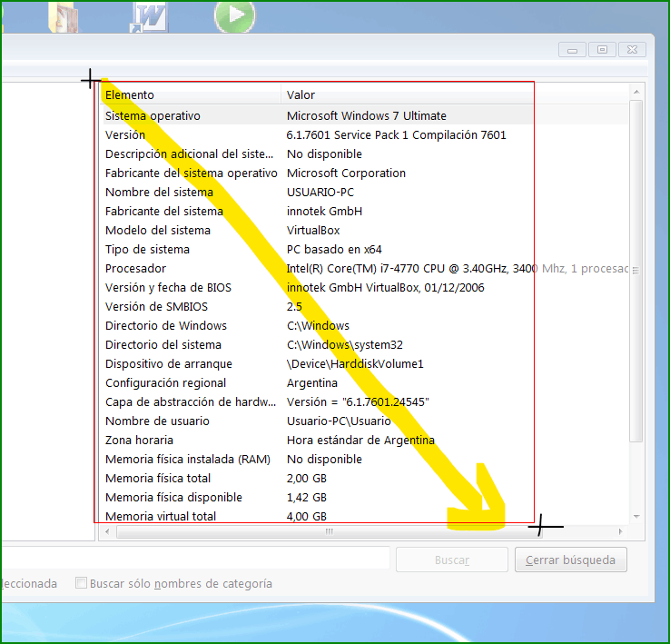Click value 'Usuario-PC\Usuario'

tap(339, 421)
